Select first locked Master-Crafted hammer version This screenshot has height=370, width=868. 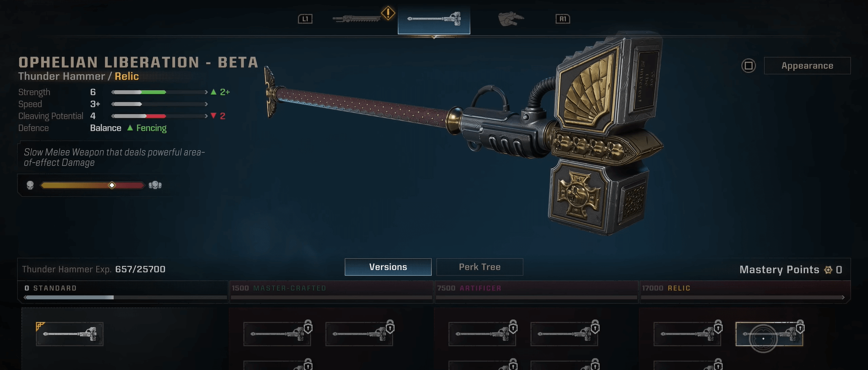pos(277,334)
